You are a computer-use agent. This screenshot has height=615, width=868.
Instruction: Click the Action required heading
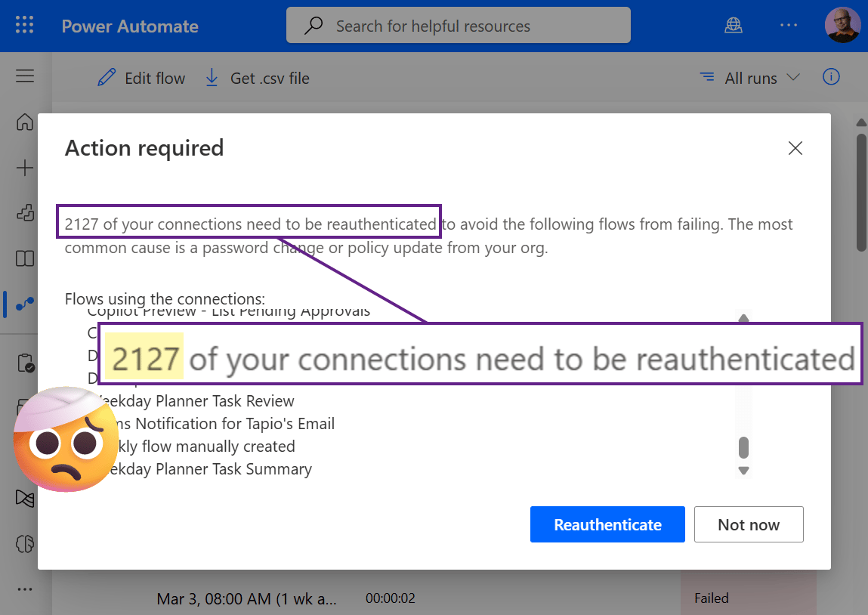[x=144, y=148]
